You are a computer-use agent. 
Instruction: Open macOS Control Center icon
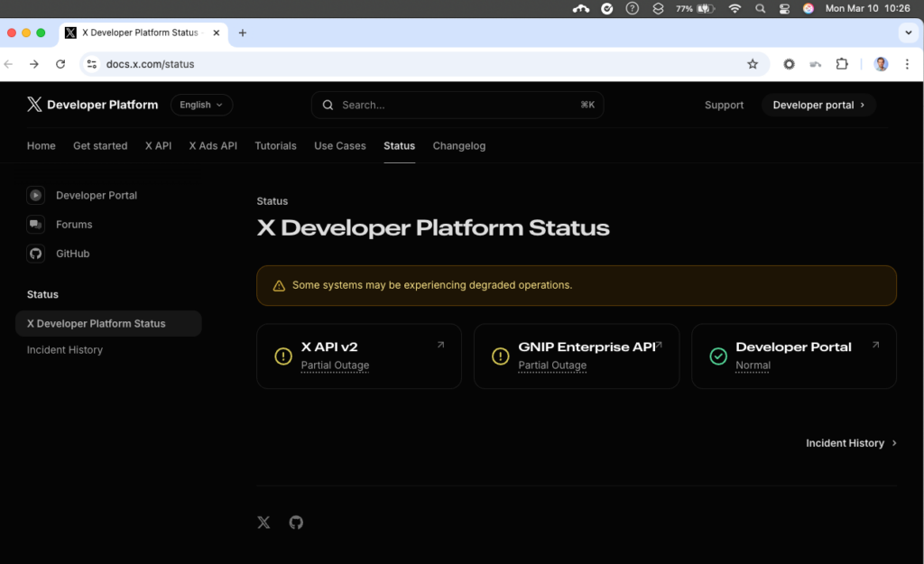coord(784,8)
